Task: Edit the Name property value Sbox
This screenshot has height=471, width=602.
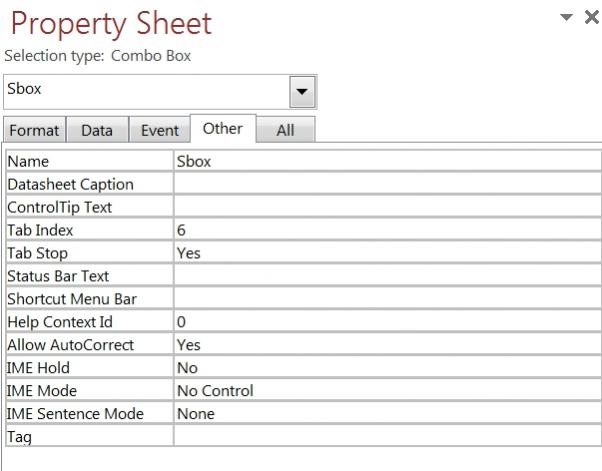Action: [x=387, y=161]
